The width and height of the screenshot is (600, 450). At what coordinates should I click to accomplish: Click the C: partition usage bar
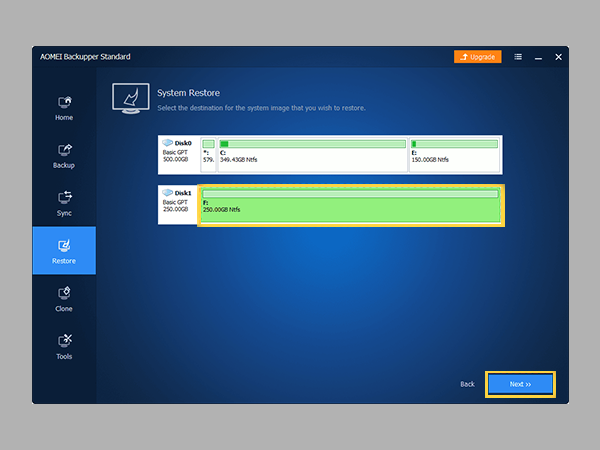[313, 144]
